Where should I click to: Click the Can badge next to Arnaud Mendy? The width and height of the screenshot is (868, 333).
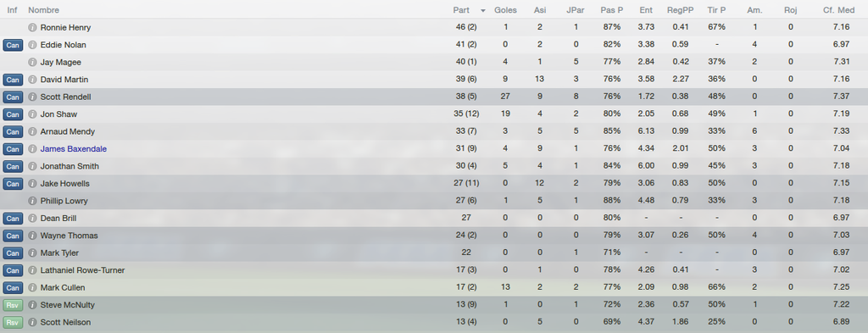coord(13,131)
